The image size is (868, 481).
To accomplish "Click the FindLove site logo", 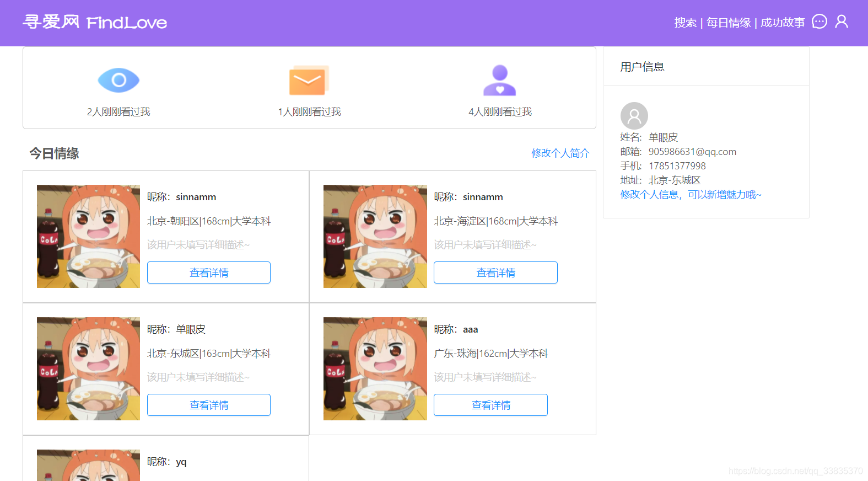I will point(95,22).
